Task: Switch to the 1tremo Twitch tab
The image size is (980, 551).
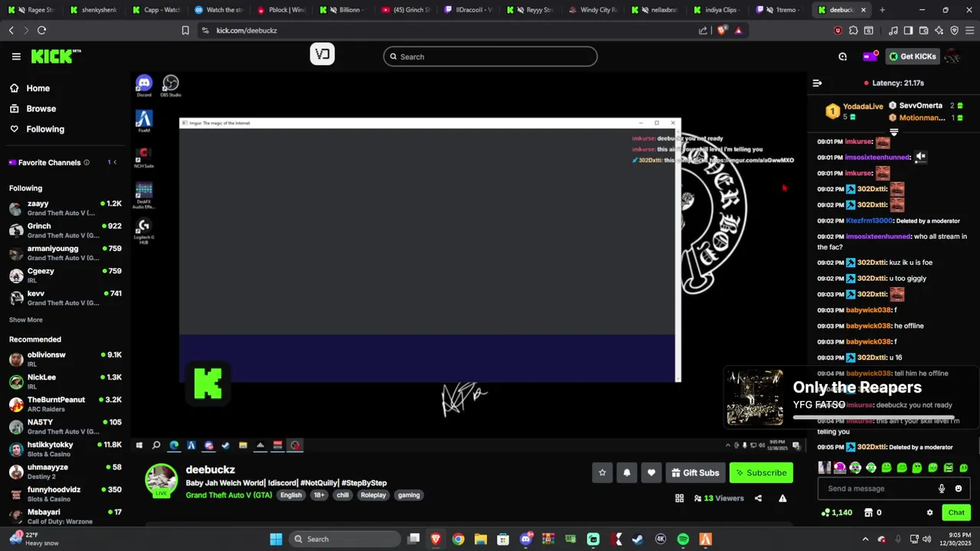Action: [779, 10]
